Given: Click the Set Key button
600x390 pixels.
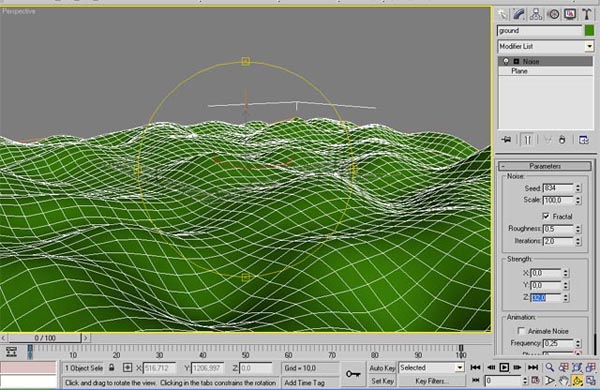Looking at the screenshot, I should tap(382, 381).
